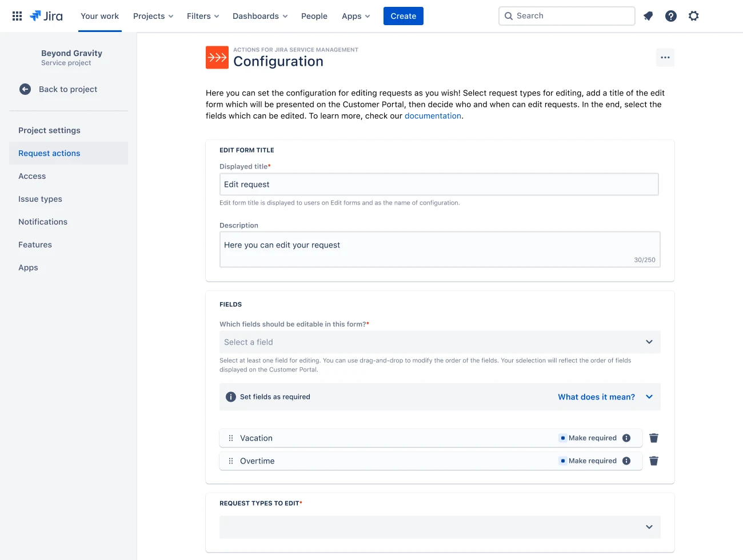This screenshot has height=560, width=743.
Task: Click the Back to project link
Action: 68,89
